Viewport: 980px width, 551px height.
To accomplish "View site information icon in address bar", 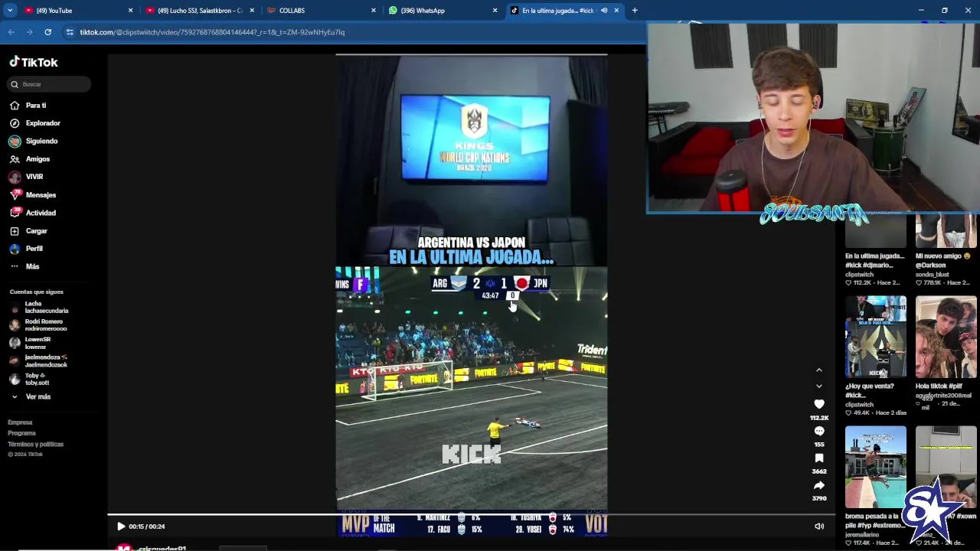I will (x=70, y=32).
